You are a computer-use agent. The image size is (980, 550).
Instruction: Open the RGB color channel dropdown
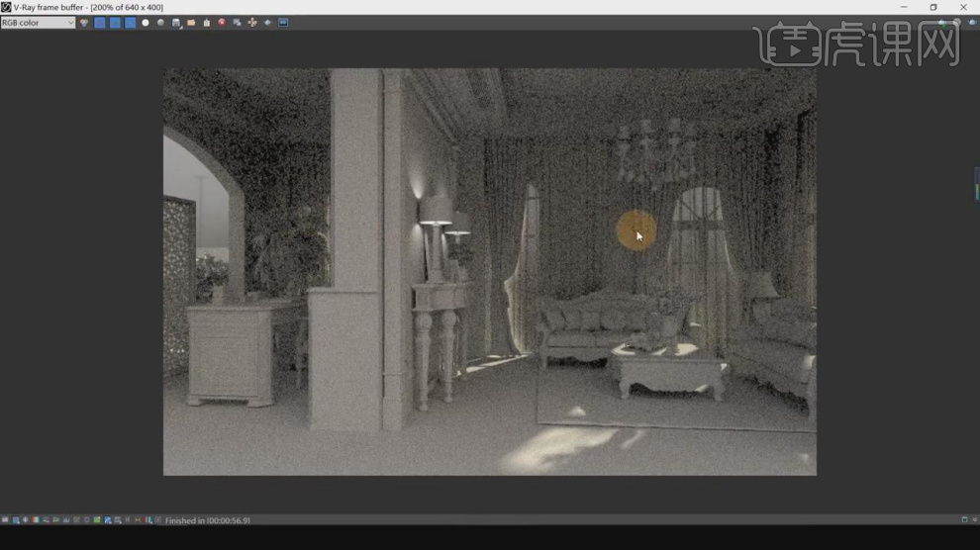tap(38, 23)
